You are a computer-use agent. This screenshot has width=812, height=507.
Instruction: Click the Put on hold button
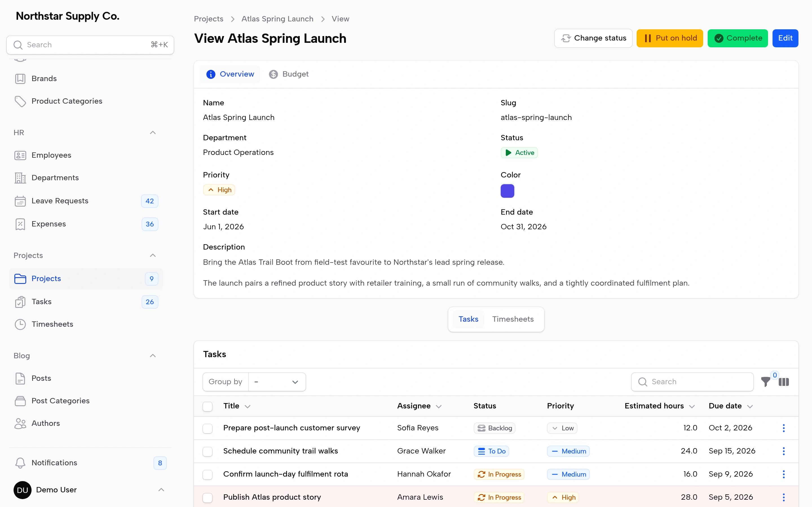670,38
